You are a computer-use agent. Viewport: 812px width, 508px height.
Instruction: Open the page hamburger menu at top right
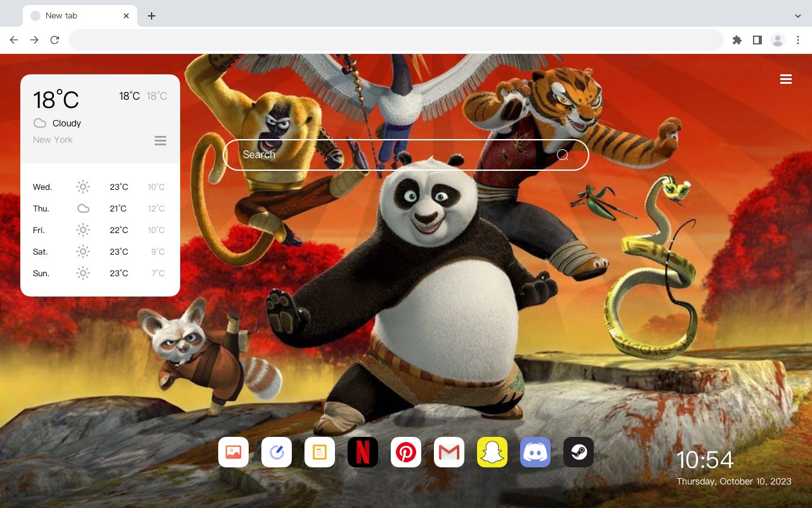[x=786, y=79]
